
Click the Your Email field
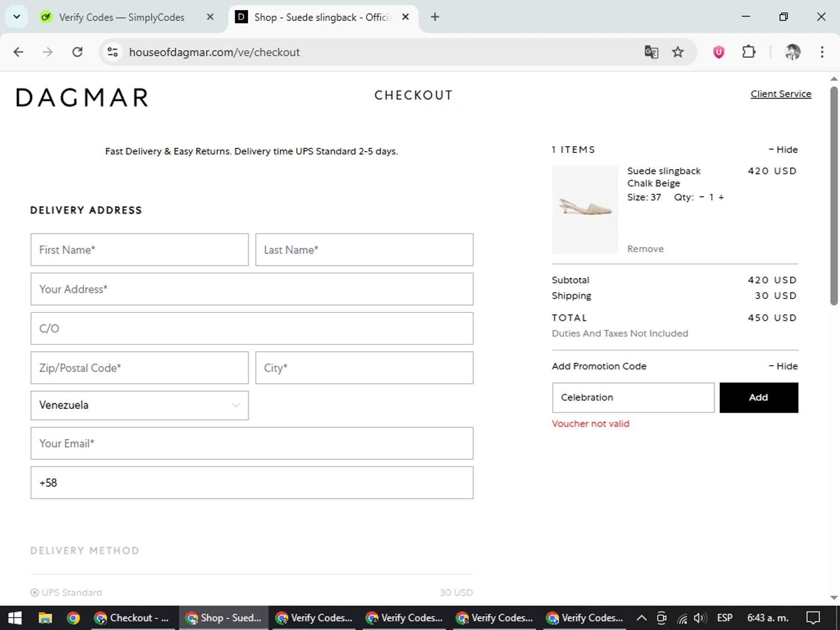(x=252, y=444)
